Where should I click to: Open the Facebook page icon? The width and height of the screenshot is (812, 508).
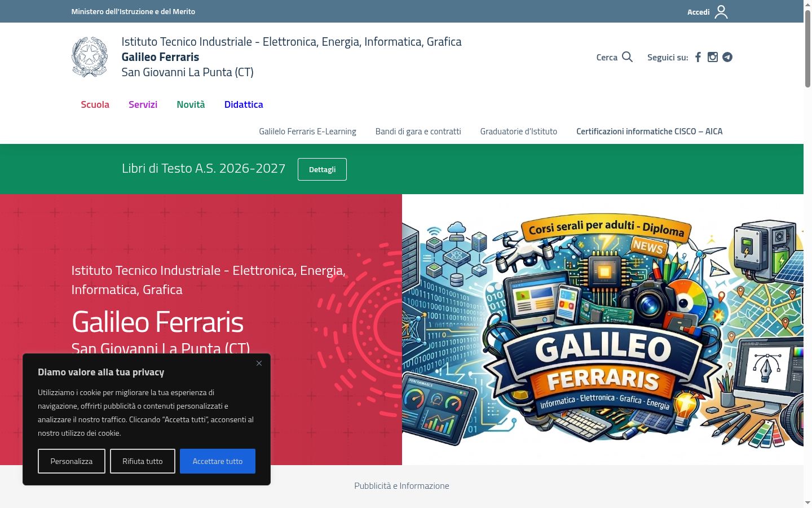pyautogui.click(x=698, y=57)
